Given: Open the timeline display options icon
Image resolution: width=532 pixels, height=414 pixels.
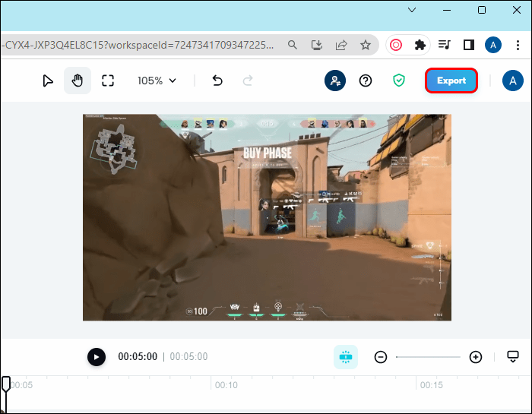Looking at the screenshot, I should (513, 356).
